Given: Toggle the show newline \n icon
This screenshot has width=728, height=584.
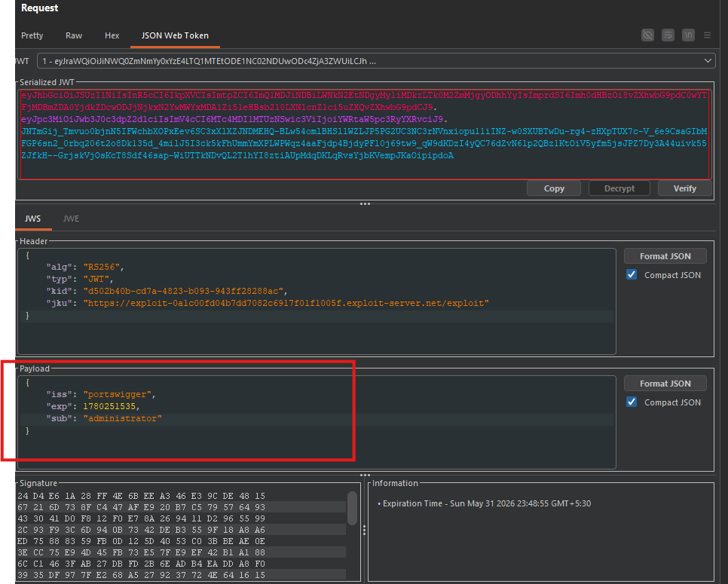Looking at the screenshot, I should tap(688, 35).
